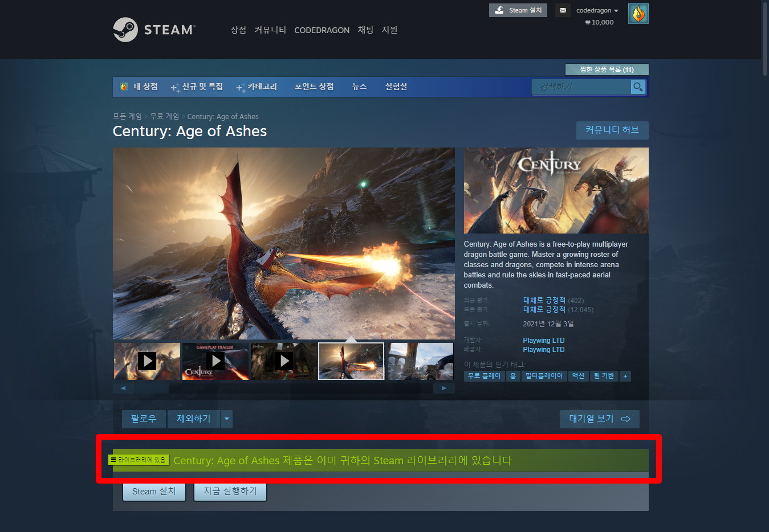Click the Steam 설치 button in header
This screenshot has width=769, height=532.
[518, 10]
